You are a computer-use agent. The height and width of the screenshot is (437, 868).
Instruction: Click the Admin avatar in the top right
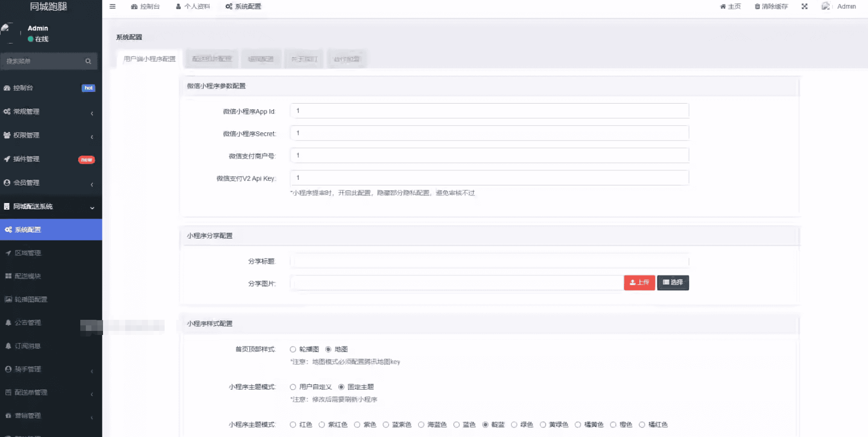pos(826,6)
